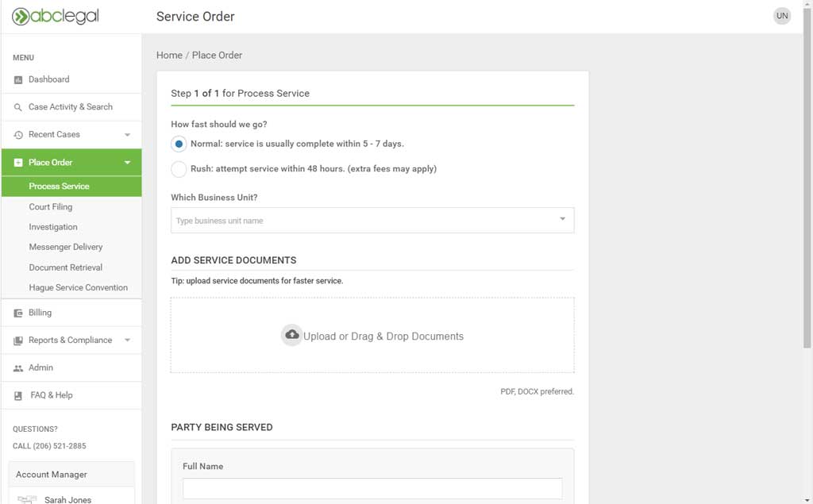813x504 pixels.
Task: Select the Rush 48 hours service option
Action: 179,169
